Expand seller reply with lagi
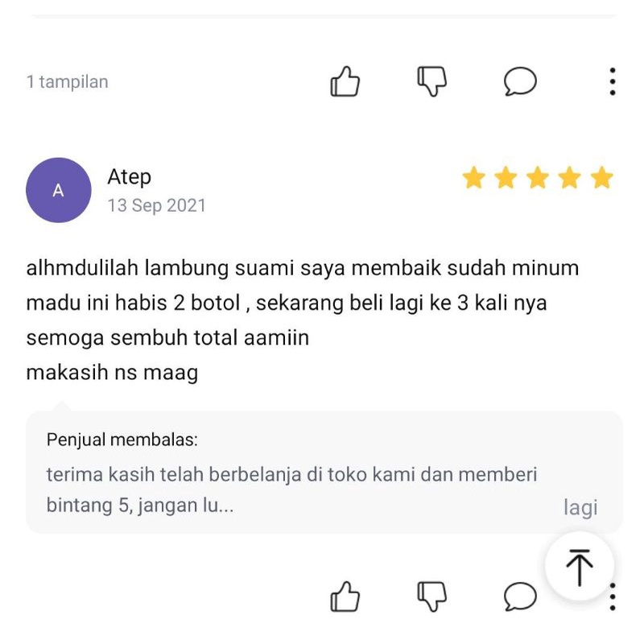644x644 pixels. pyautogui.click(x=580, y=507)
